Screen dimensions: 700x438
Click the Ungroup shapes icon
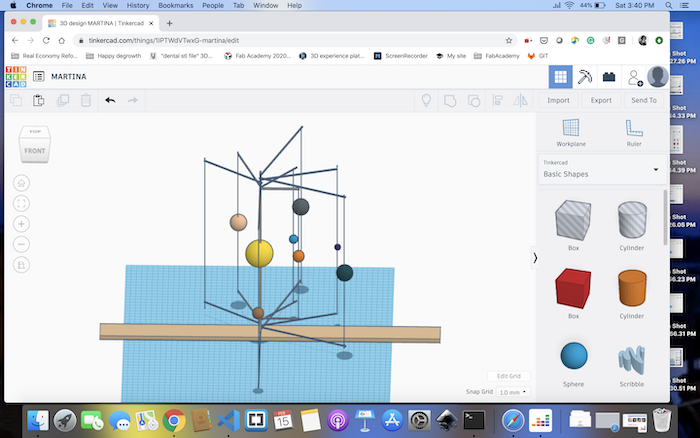coord(474,100)
